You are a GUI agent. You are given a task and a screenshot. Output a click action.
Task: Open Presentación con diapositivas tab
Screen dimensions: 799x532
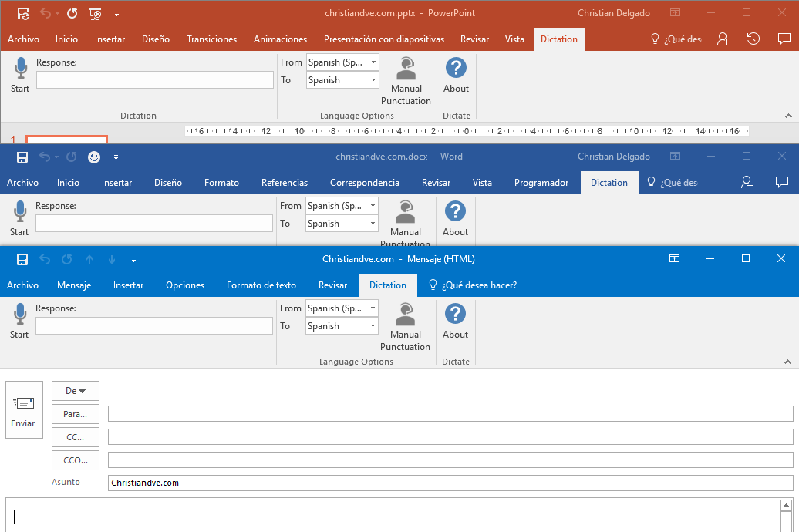[x=384, y=39]
